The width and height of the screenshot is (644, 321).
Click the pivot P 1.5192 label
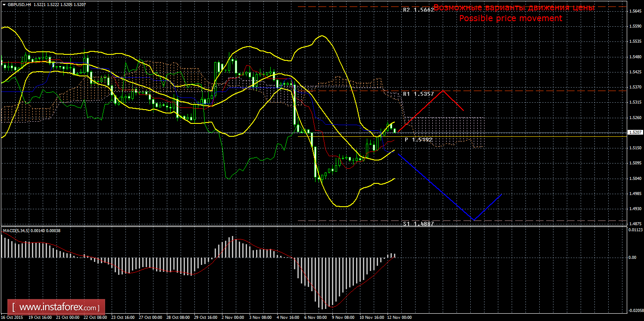[418, 140]
